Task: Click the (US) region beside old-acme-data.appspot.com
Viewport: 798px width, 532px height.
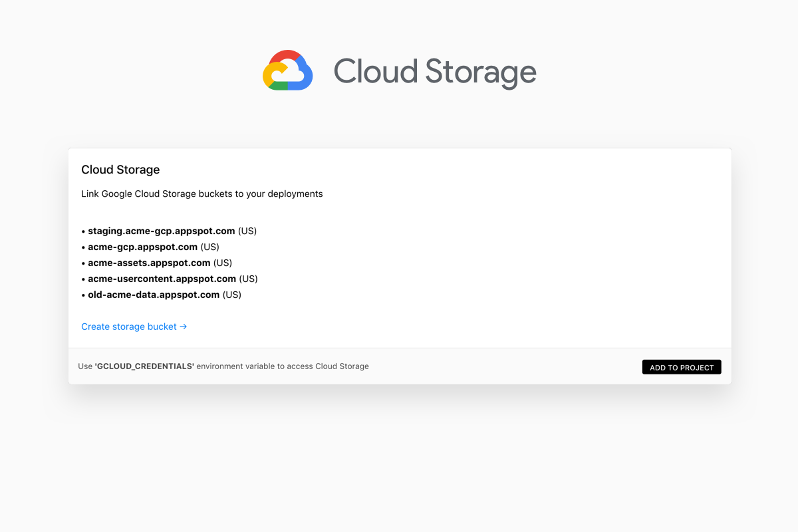Action: (232, 295)
